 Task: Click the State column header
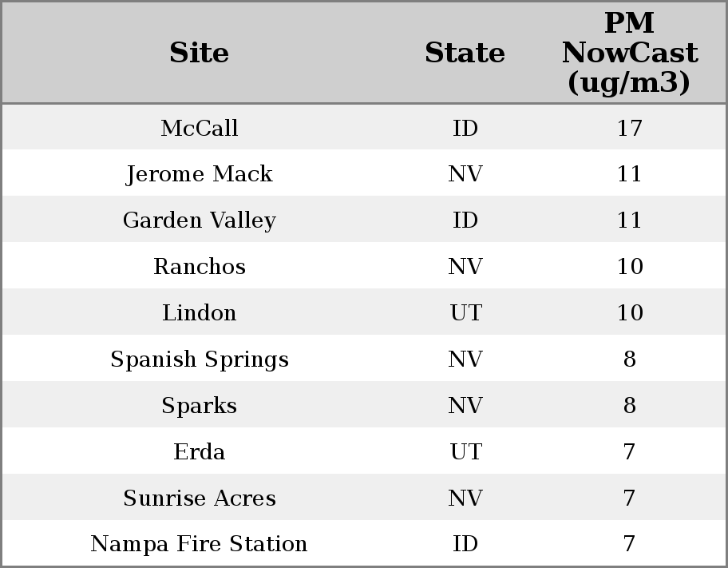point(465,53)
